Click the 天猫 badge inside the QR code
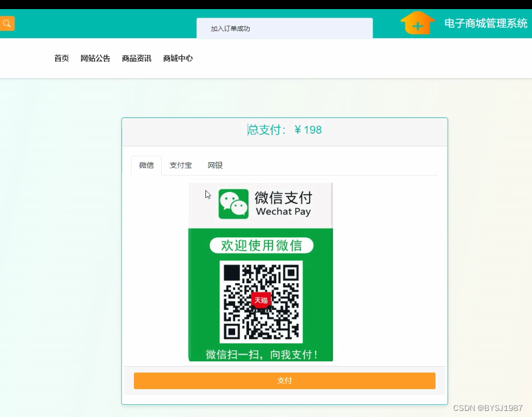 coord(261,300)
